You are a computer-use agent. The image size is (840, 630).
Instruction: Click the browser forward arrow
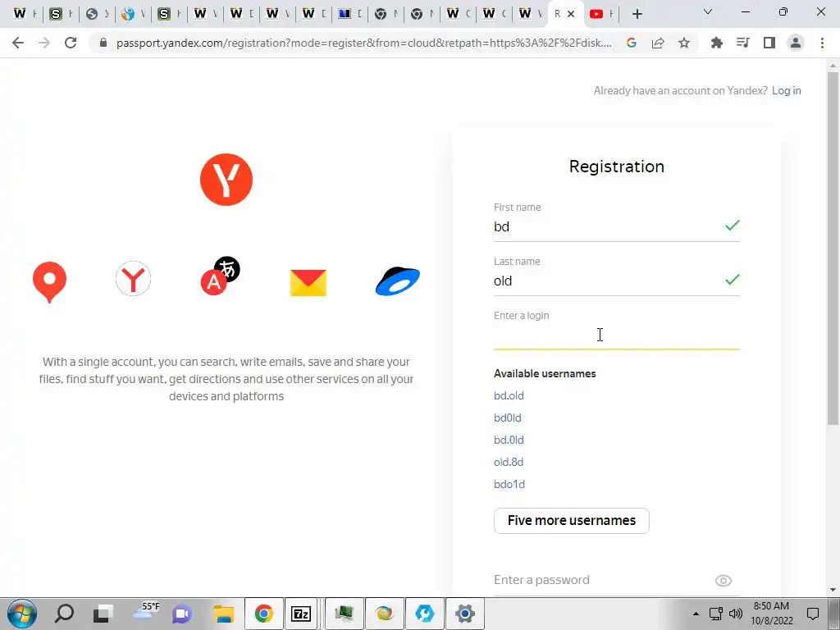[44, 43]
